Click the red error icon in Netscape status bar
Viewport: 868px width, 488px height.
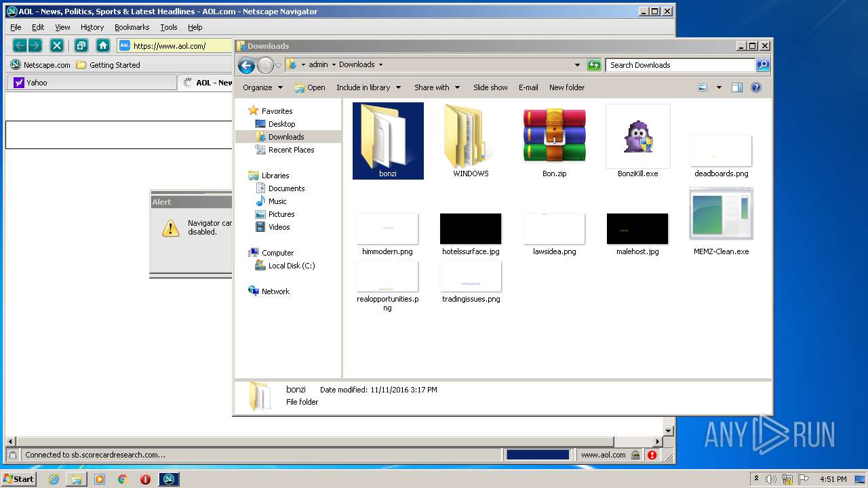pyautogui.click(x=652, y=455)
